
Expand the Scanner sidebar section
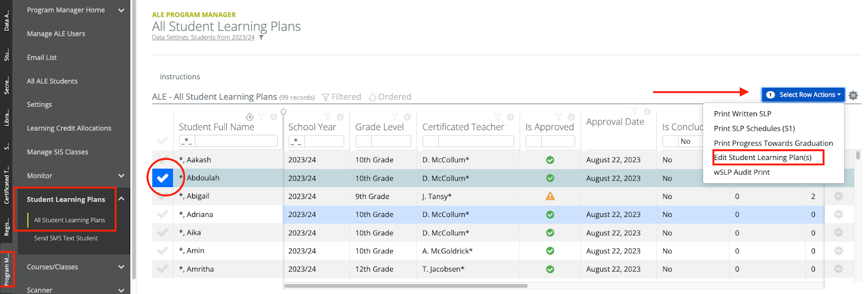coord(122,290)
